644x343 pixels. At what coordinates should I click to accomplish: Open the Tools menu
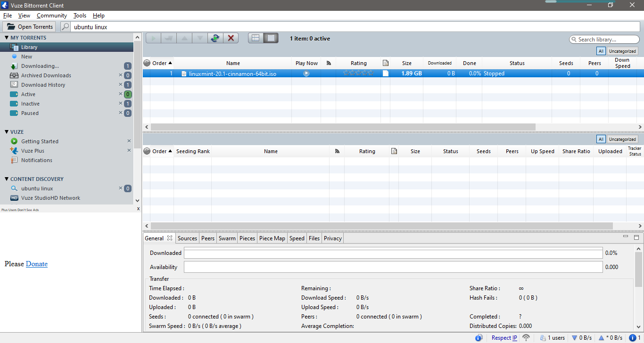click(80, 16)
